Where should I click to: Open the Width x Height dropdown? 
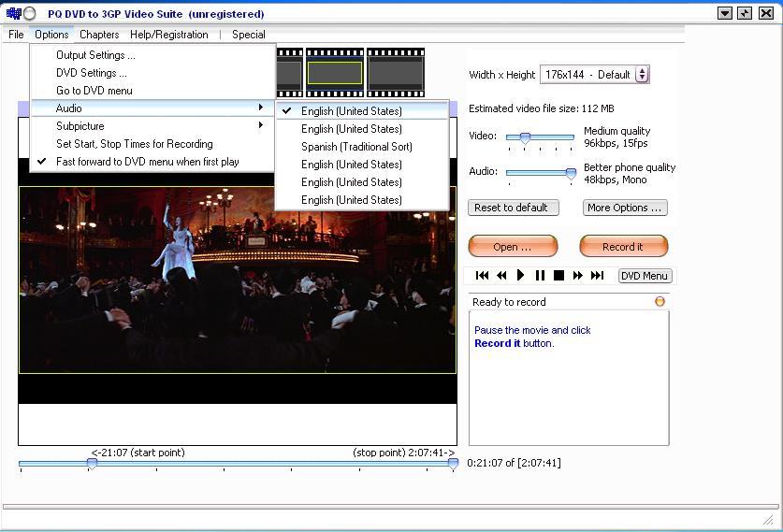pos(594,75)
